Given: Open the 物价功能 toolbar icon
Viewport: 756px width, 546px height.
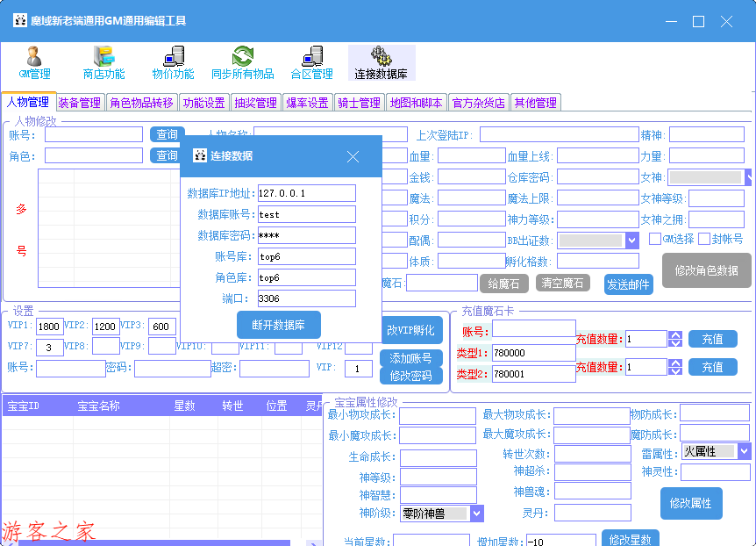Looking at the screenshot, I should [173, 62].
